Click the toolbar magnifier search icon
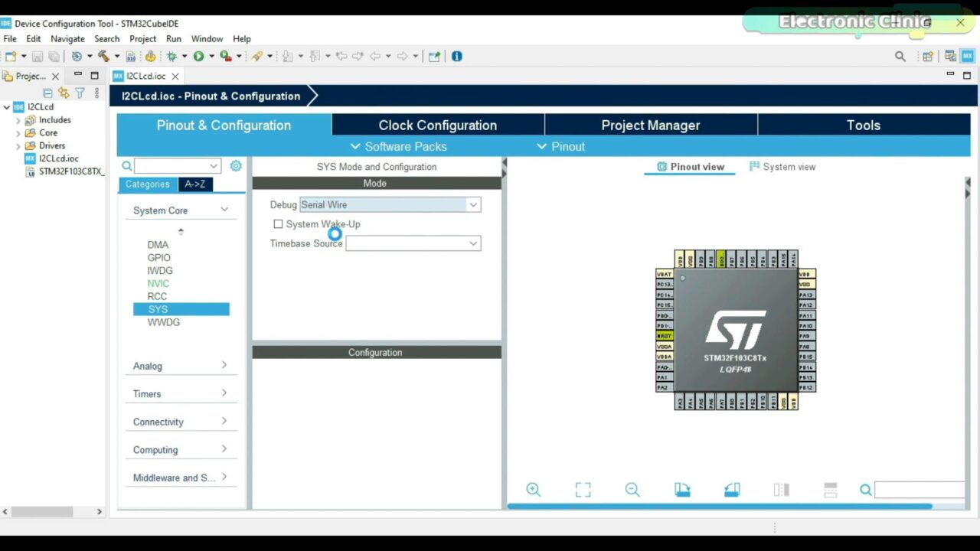The height and width of the screenshot is (551, 980). (900, 56)
